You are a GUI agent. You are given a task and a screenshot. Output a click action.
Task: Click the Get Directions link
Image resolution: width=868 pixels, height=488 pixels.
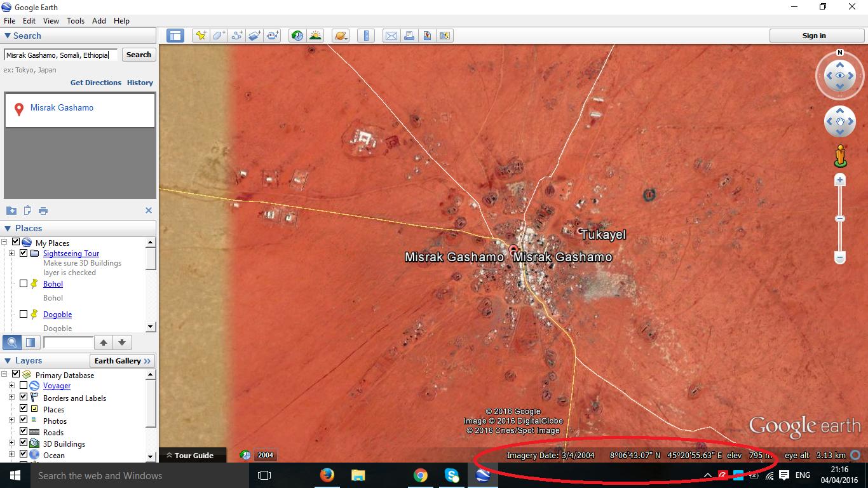pyautogui.click(x=96, y=83)
